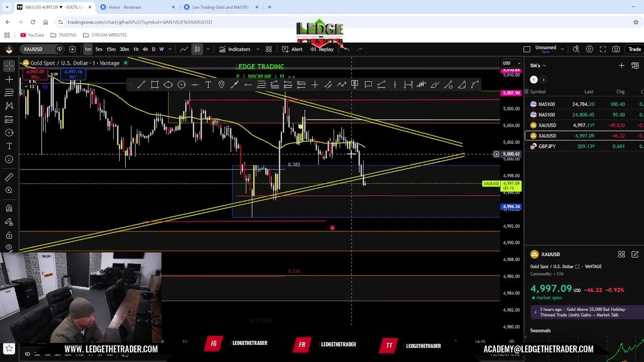Image resolution: width=644 pixels, height=362 pixels.
Task: Select the Measure ruler tool
Action: (9, 177)
